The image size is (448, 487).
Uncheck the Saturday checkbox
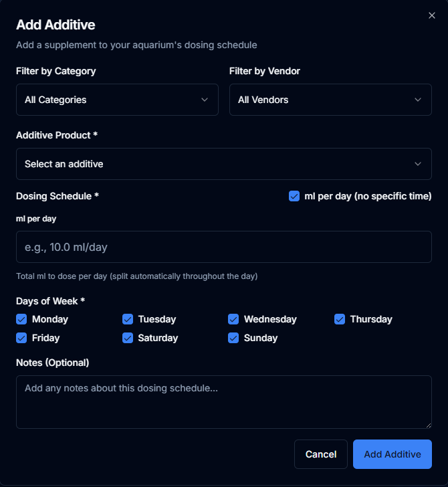click(128, 338)
